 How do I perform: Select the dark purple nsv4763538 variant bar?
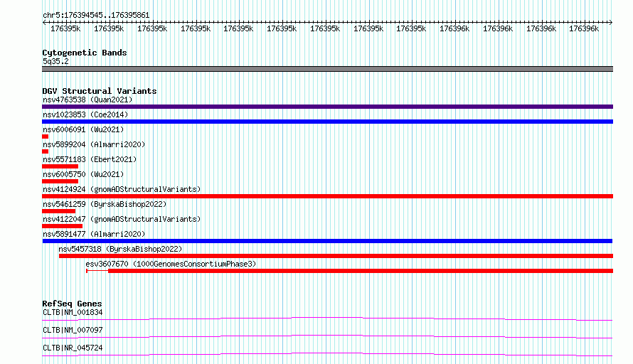[327, 107]
